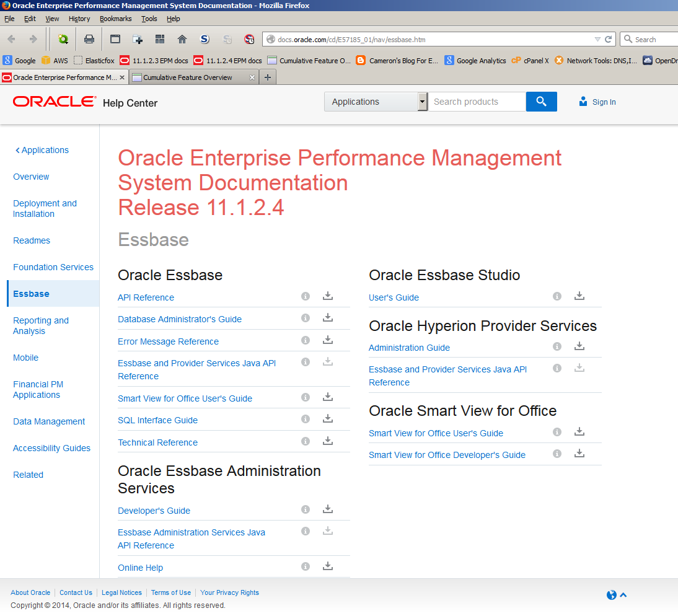Show info for Administration Services Developer's Guide
This screenshot has height=616, width=678.
(x=306, y=509)
